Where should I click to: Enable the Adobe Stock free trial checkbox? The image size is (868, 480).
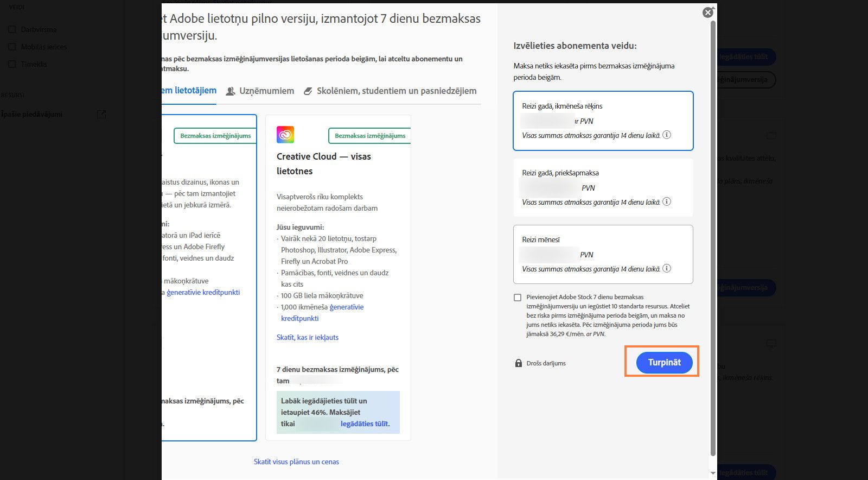(x=518, y=298)
